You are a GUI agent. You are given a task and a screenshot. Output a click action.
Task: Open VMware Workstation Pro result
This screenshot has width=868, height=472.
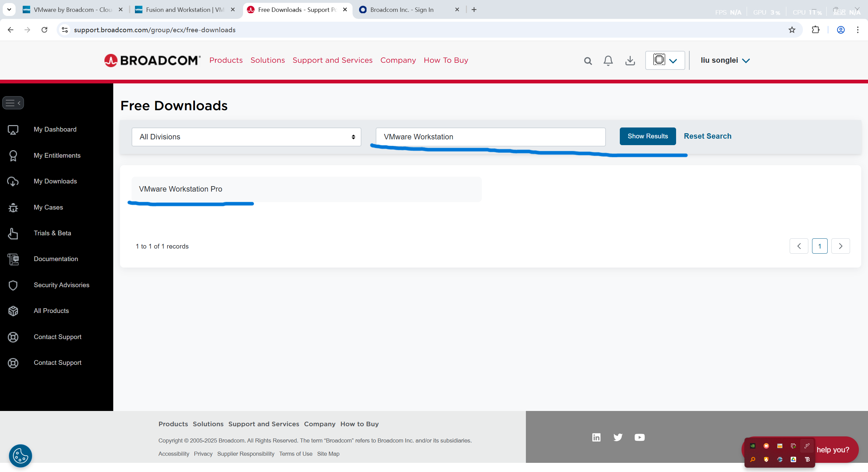coord(181,189)
